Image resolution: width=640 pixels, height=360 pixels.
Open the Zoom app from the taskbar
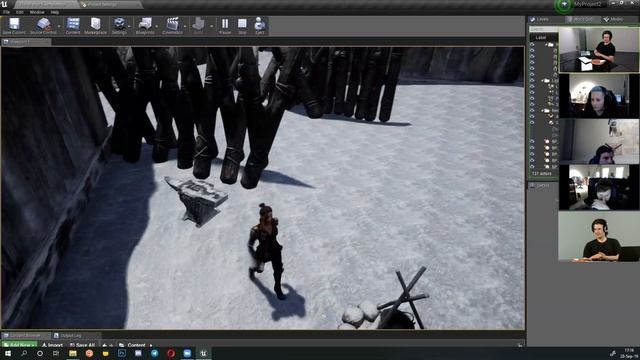click(x=187, y=353)
